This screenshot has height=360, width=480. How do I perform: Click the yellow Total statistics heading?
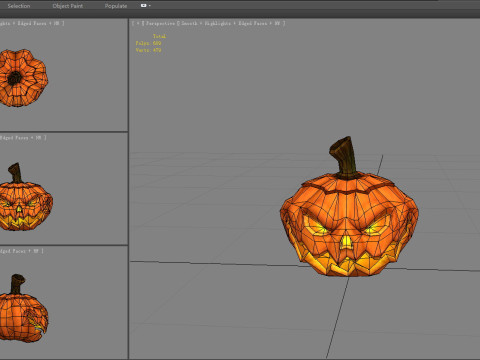pyautogui.click(x=159, y=36)
